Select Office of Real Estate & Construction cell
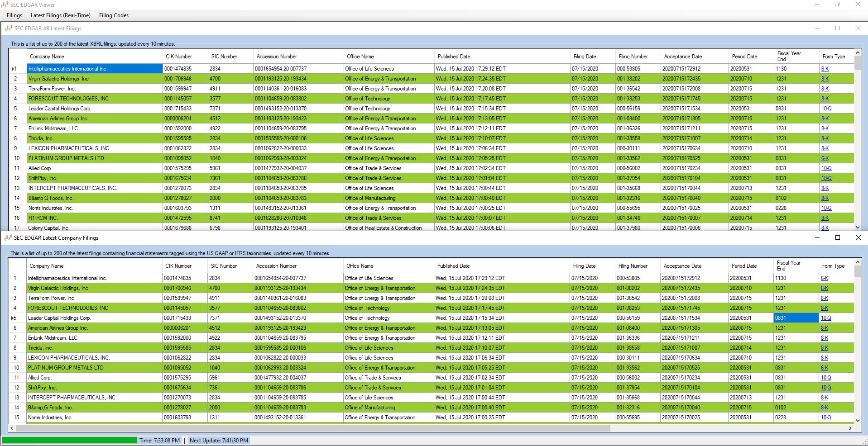Viewport: 868px width, 446px height. (389, 228)
